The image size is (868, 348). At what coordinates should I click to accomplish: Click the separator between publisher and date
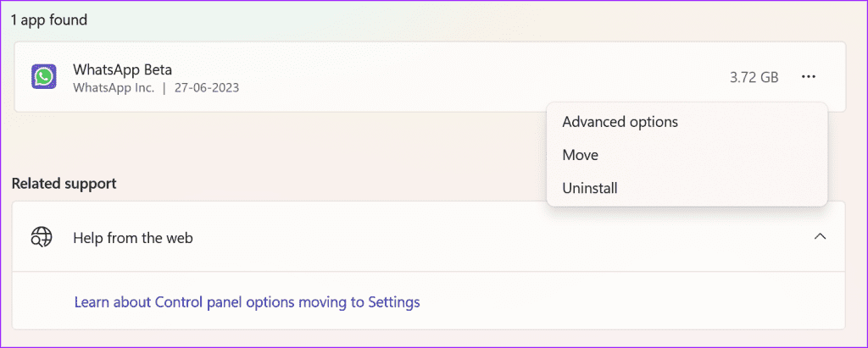tap(164, 87)
